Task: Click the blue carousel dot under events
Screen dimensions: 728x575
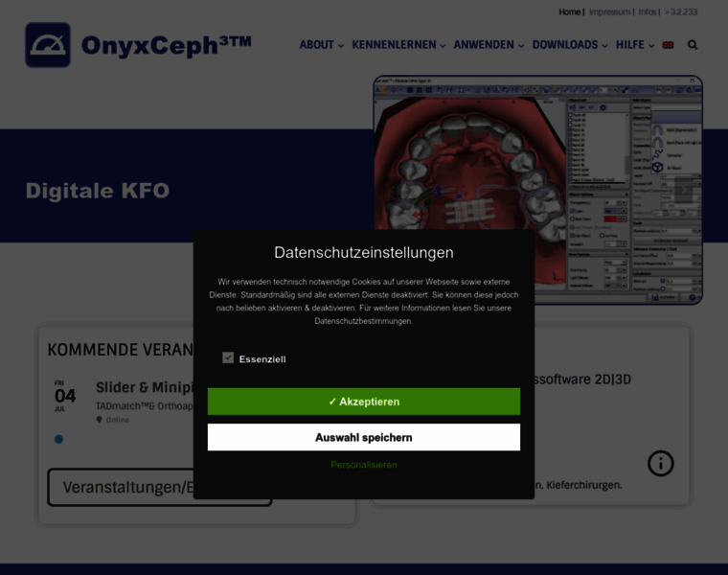Action: [x=59, y=439]
